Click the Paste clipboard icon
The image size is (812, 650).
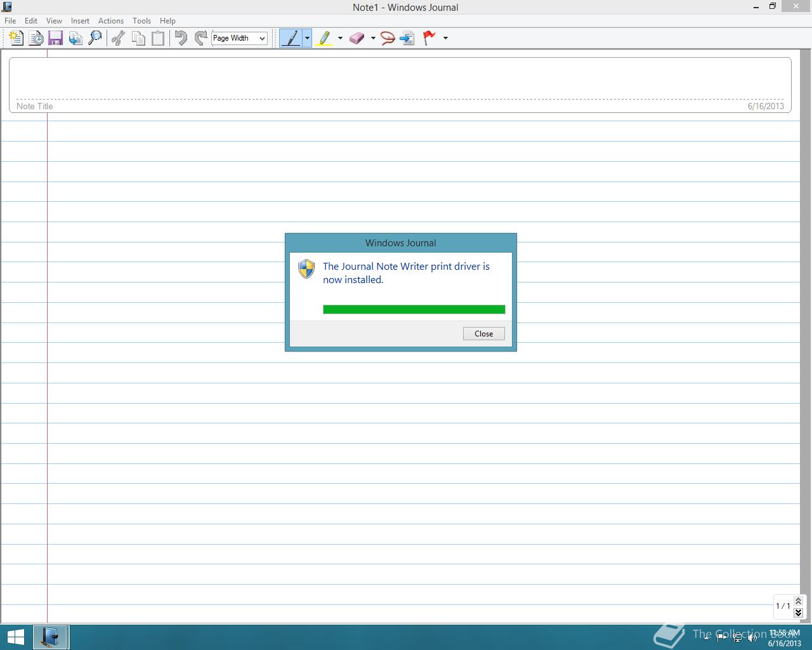pos(158,38)
